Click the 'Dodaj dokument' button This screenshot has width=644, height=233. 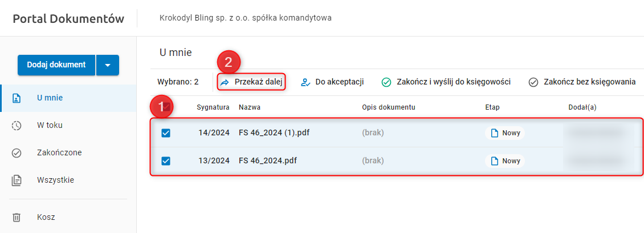click(56, 65)
